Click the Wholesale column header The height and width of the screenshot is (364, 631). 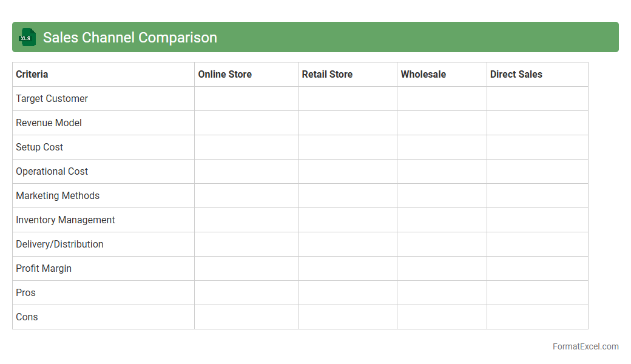pos(423,75)
